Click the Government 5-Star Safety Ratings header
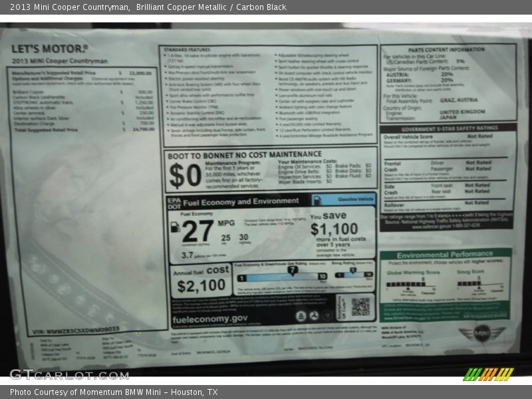This screenshot has height=399, width=532. coord(449,128)
